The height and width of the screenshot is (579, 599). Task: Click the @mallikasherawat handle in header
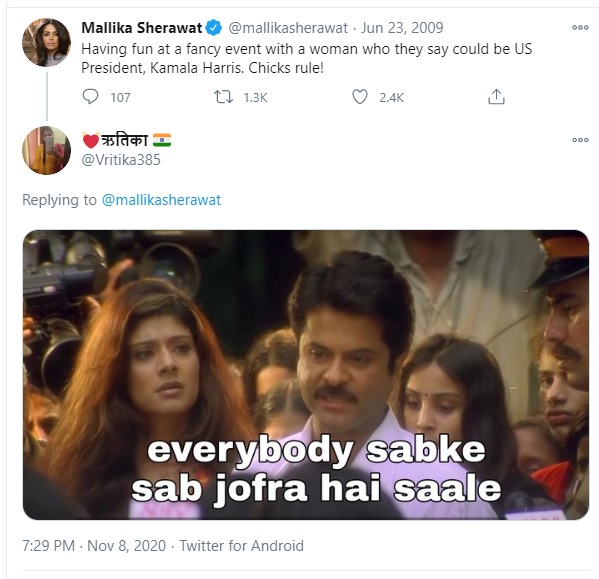coord(288,28)
